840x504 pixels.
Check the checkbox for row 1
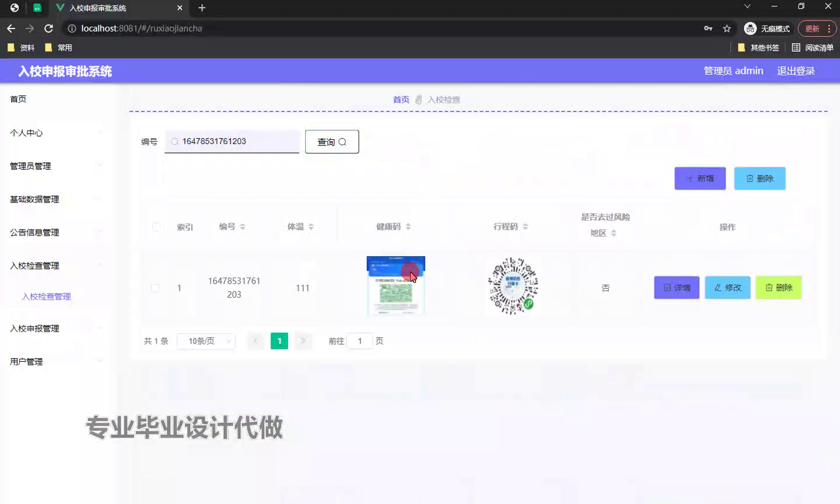(155, 288)
